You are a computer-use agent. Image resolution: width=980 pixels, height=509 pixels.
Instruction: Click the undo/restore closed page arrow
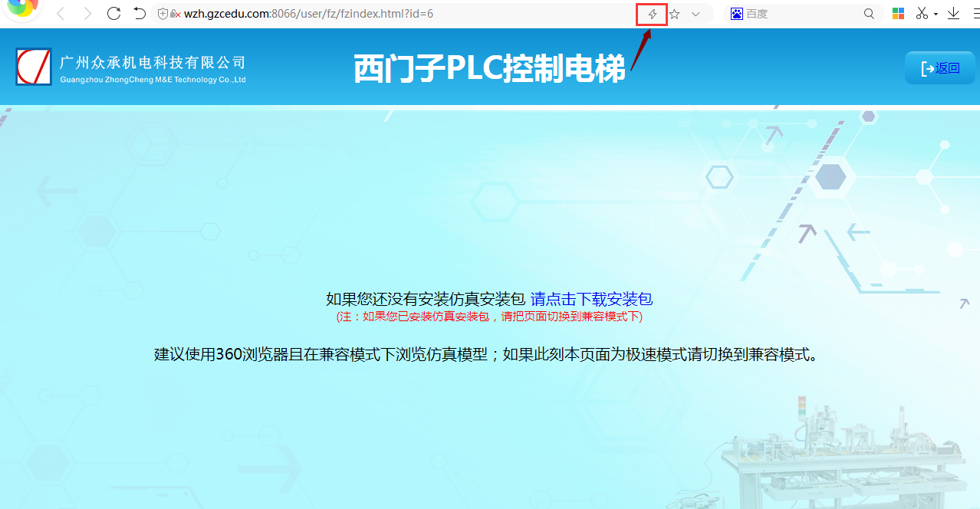point(140,14)
